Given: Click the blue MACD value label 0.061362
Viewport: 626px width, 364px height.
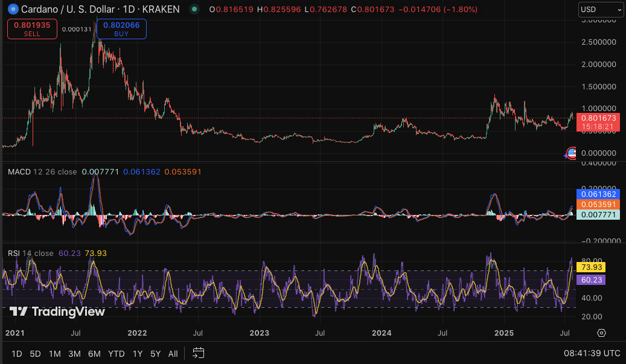Looking at the screenshot, I should point(598,194).
